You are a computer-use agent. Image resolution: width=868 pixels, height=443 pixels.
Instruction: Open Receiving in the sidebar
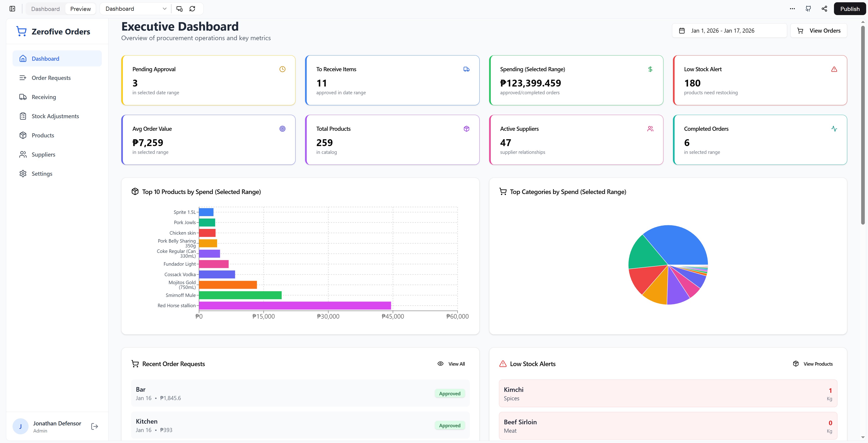pos(57,97)
